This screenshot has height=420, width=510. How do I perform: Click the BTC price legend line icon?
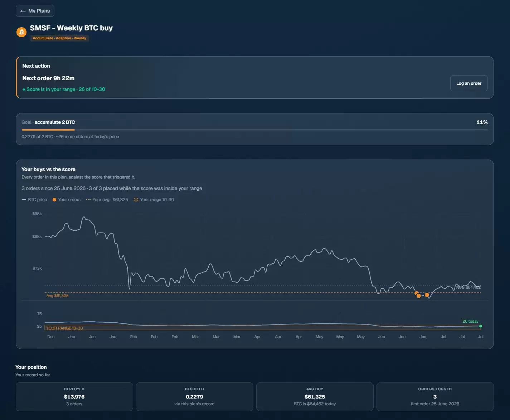(24, 200)
